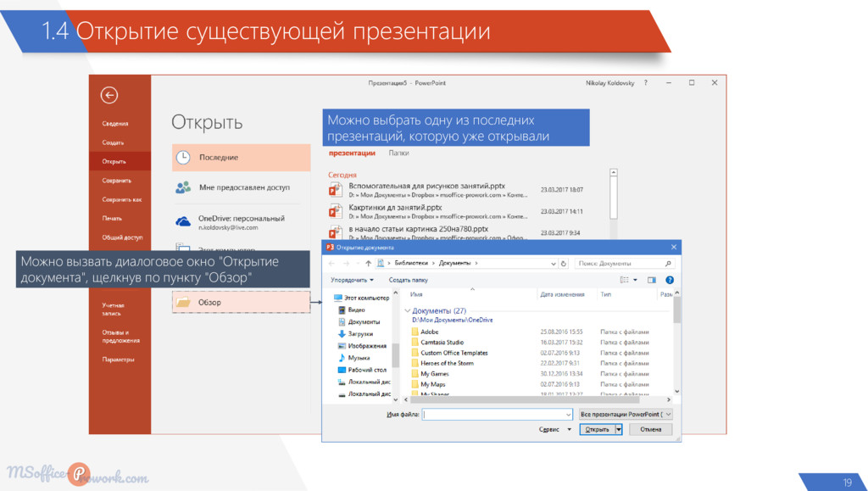This screenshot has width=868, height=491.
Task: Select Мне предоставлен доступ location
Action: [x=242, y=187]
